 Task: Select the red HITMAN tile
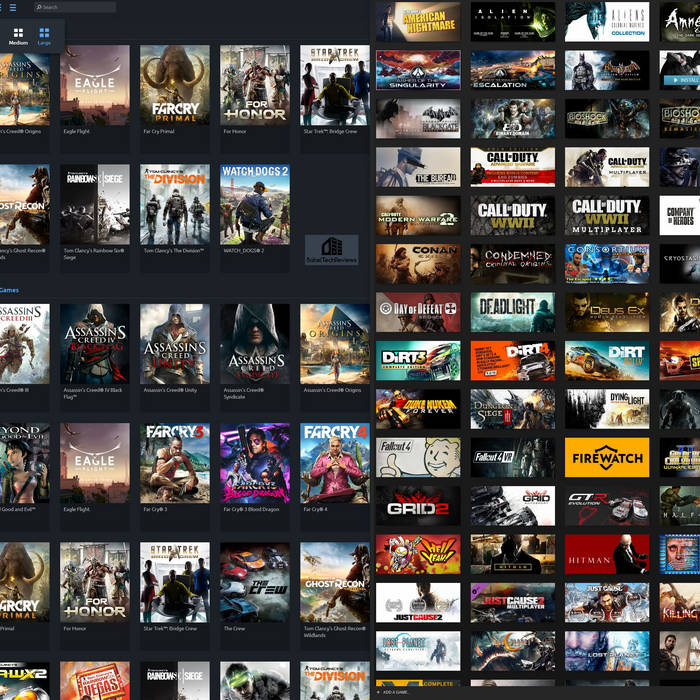pos(607,554)
